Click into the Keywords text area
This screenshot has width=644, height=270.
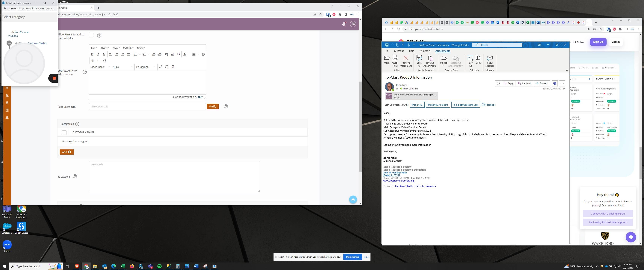point(174,177)
